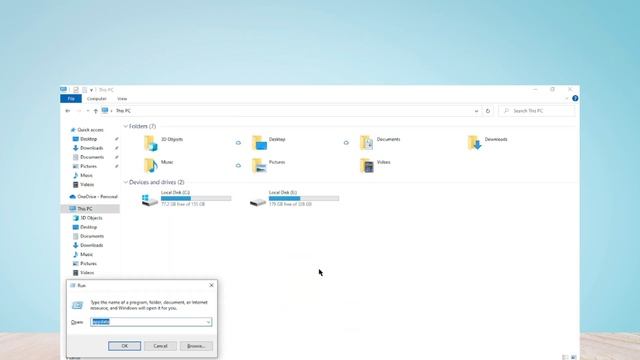Select the Music folder icon in main pane

(151, 166)
